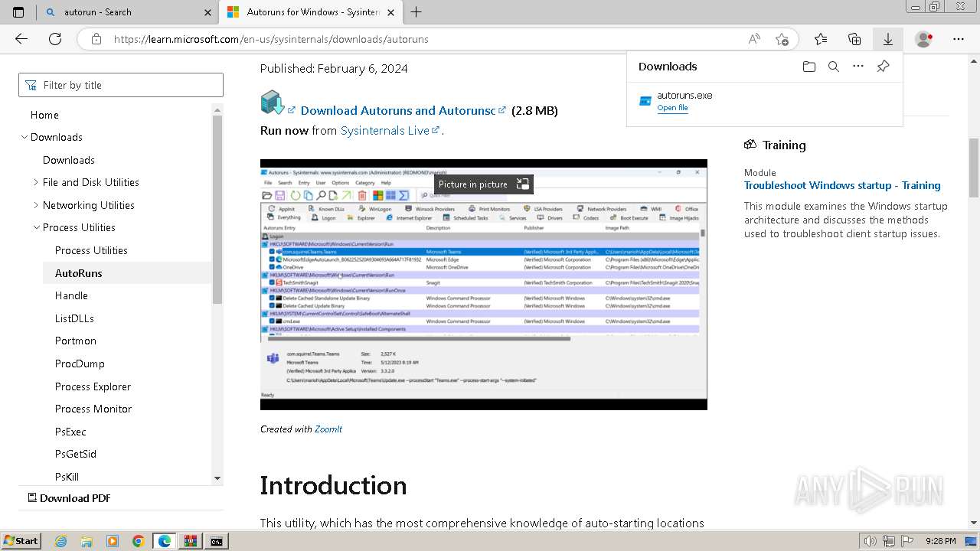This screenshot has width=980, height=551.
Task: Collapse Process Utilities node
Action: (x=36, y=227)
